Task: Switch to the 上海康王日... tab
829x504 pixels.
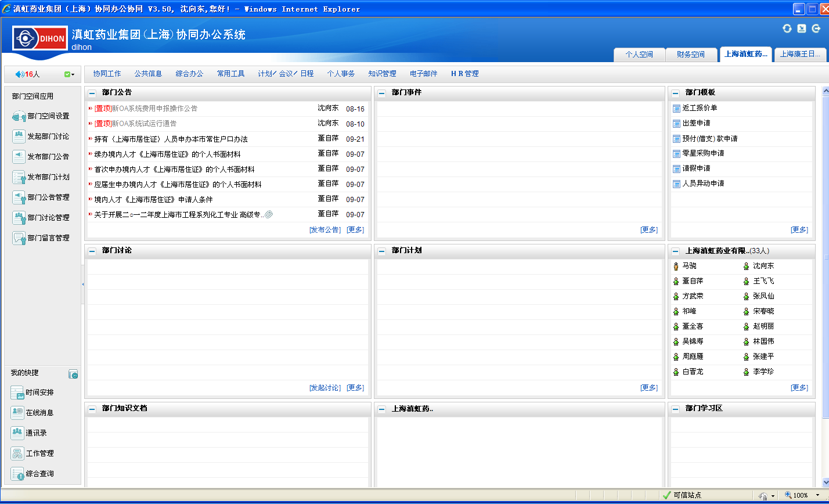Action: (x=801, y=55)
